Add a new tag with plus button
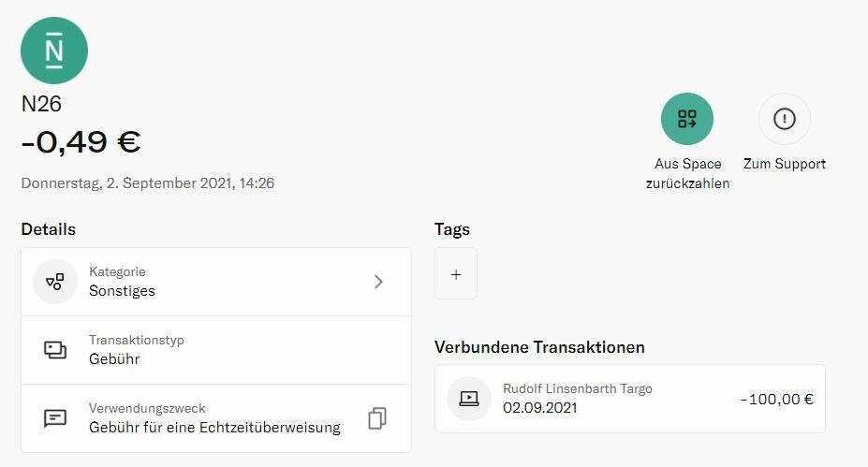The image size is (868, 467). pyautogui.click(x=456, y=274)
